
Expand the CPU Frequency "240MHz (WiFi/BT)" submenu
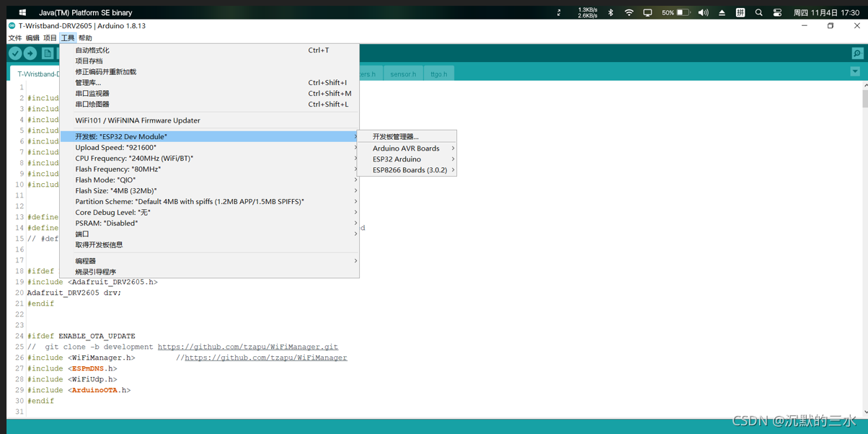(210, 158)
